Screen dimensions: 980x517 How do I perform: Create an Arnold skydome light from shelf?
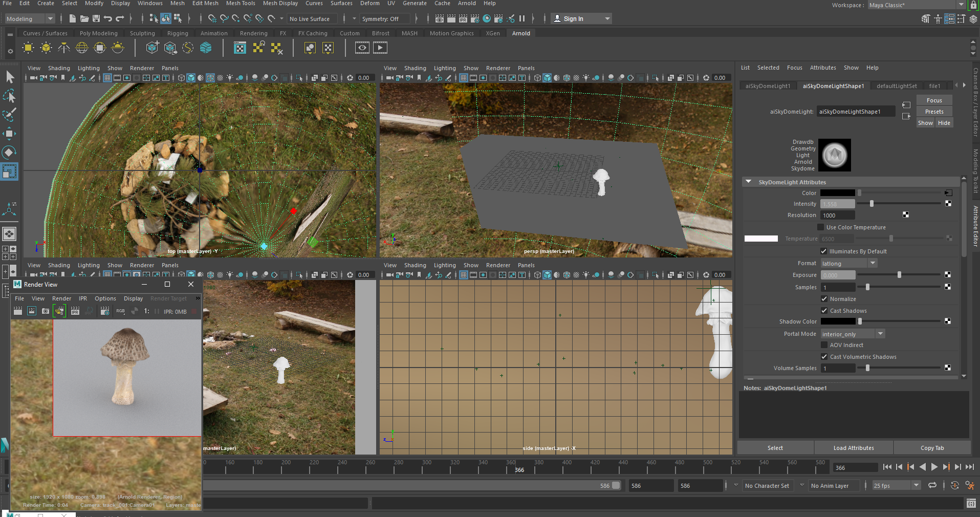click(x=82, y=48)
